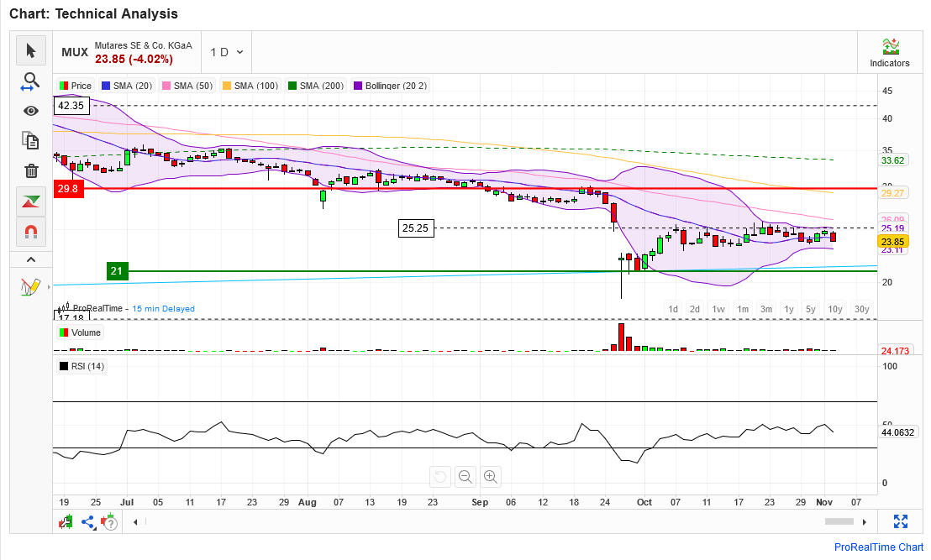Image resolution: width=931 pixels, height=560 pixels.
Task: Select the 5y time range
Action: [811, 309]
